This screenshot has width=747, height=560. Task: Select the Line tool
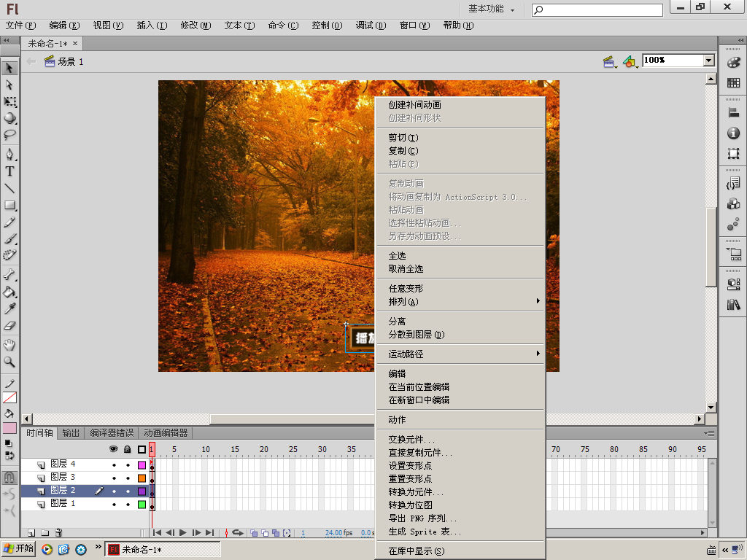9,189
